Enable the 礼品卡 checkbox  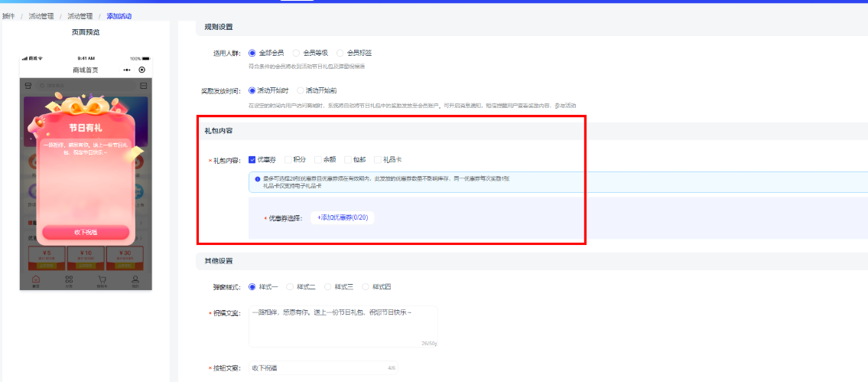[x=378, y=160]
